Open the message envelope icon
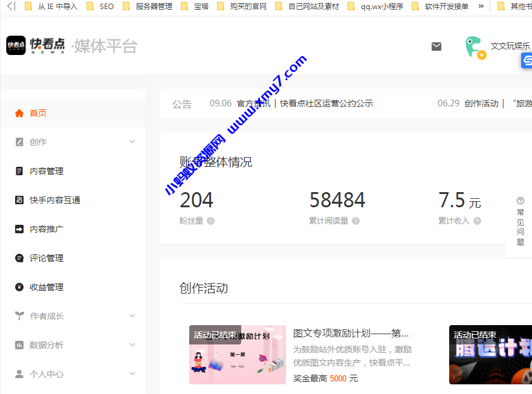The image size is (532, 394). 436,46
